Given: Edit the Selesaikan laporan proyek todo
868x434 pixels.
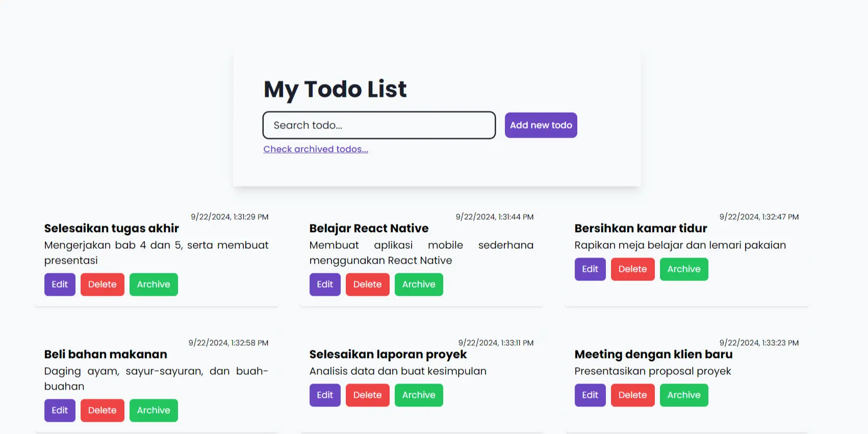Looking at the screenshot, I should (x=325, y=395).
